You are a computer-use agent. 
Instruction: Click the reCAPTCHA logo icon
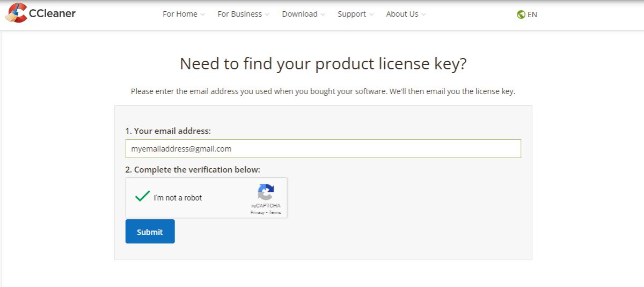pyautogui.click(x=266, y=192)
